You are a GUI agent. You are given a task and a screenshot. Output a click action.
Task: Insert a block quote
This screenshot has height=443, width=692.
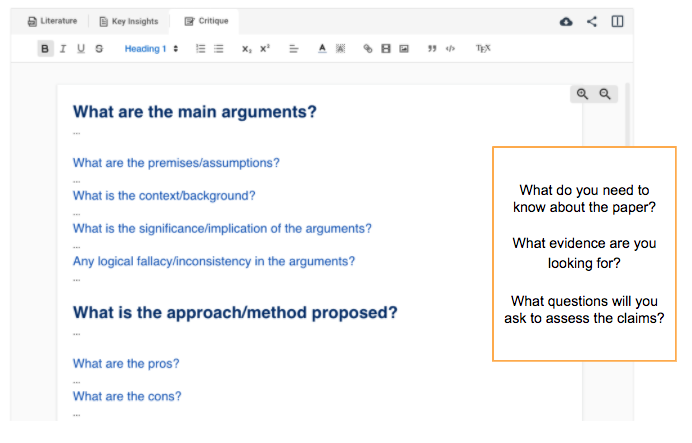(x=432, y=49)
